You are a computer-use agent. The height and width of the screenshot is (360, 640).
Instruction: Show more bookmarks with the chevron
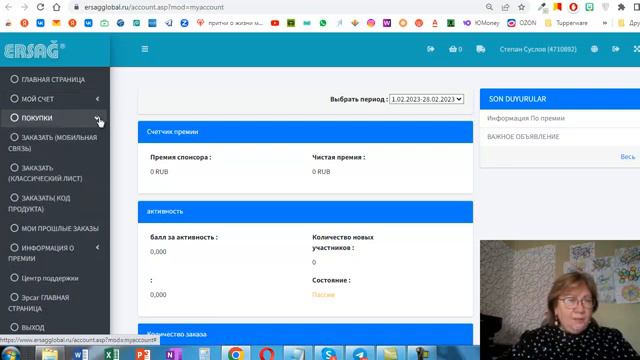604,23
